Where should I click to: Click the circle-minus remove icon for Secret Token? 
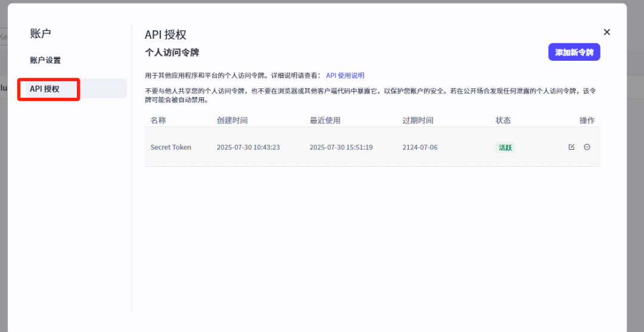click(587, 147)
